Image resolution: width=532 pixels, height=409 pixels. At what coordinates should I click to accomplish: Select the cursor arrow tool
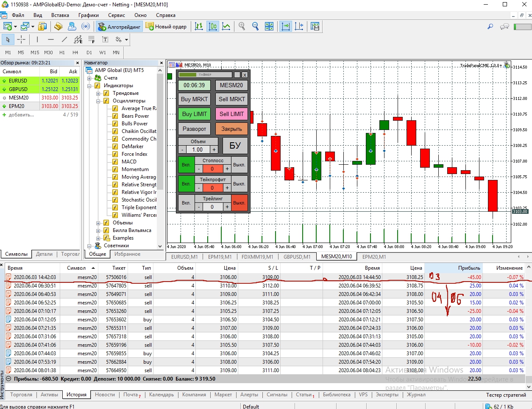[8, 39]
